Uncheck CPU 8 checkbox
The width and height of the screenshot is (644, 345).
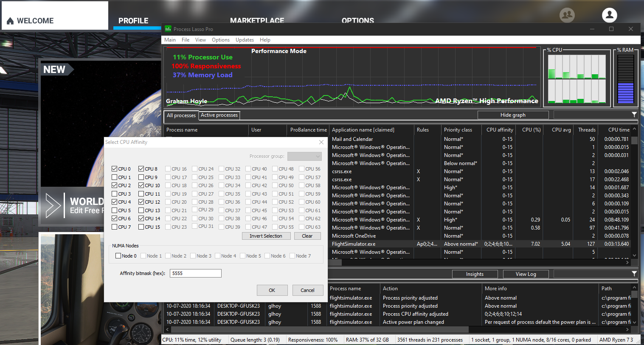tap(141, 169)
